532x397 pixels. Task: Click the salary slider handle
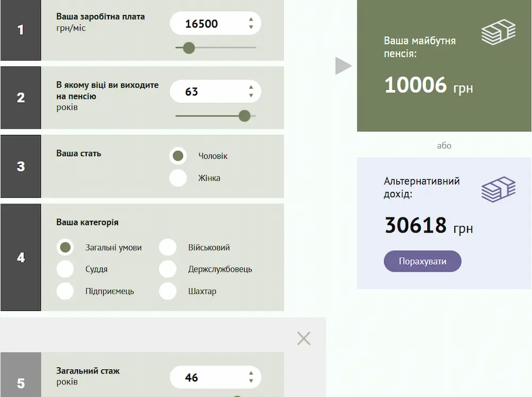[x=189, y=48]
